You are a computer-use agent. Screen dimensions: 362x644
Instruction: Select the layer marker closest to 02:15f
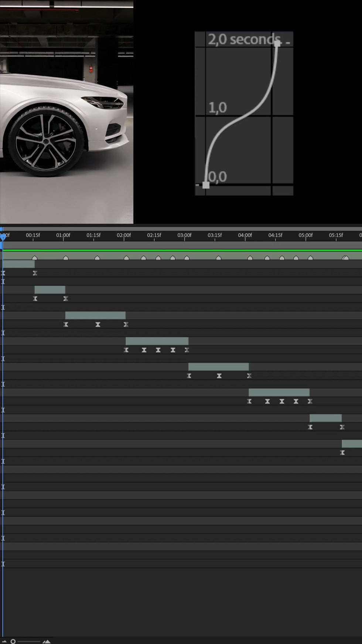(158, 258)
